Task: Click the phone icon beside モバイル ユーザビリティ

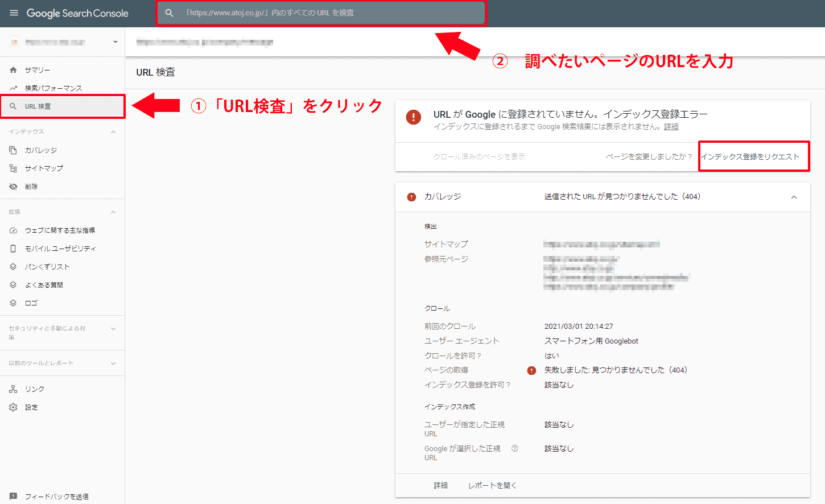Action: pyautogui.click(x=13, y=249)
